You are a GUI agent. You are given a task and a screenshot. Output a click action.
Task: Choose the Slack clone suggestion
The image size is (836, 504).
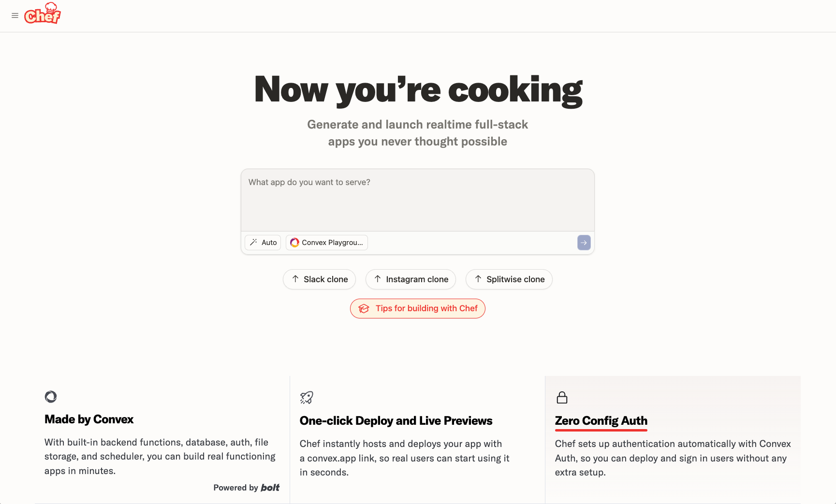[x=319, y=279]
